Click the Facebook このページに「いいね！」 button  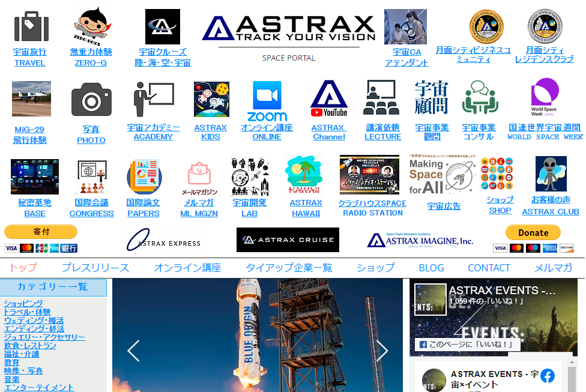[x=468, y=344]
